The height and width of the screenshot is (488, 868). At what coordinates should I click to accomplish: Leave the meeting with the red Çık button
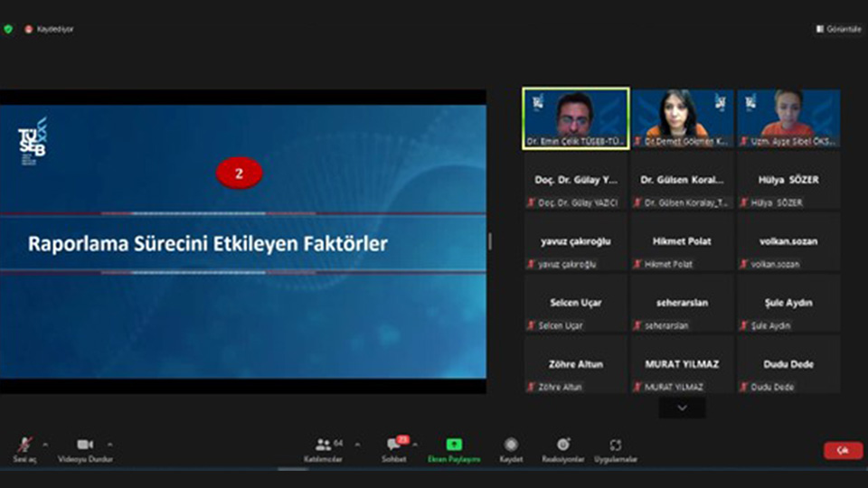tap(843, 451)
